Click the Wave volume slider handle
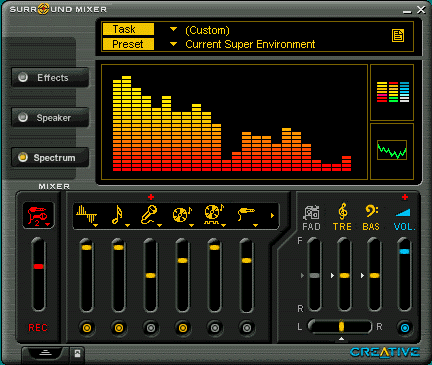Screen dimensions: 432x365 [87, 248]
